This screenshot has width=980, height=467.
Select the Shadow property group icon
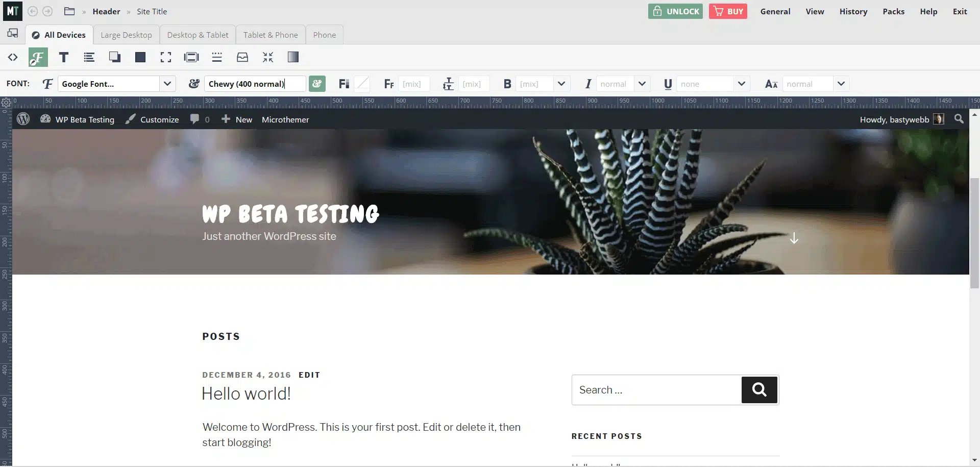click(115, 57)
